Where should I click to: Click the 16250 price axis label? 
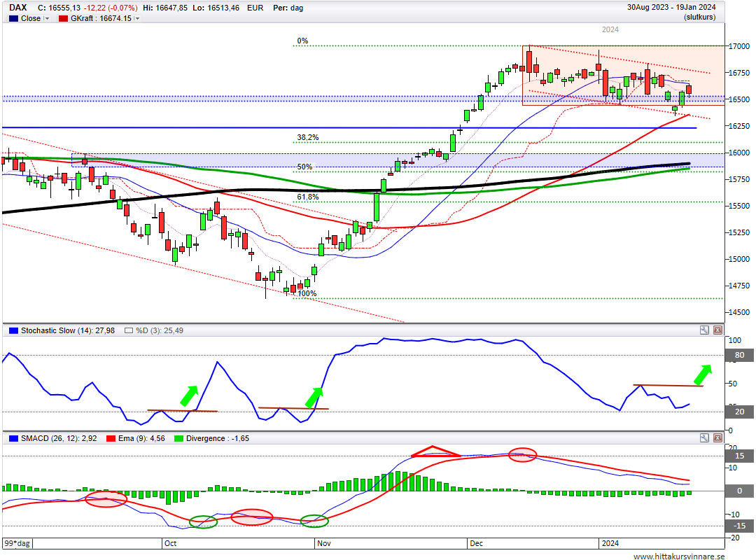coord(739,126)
